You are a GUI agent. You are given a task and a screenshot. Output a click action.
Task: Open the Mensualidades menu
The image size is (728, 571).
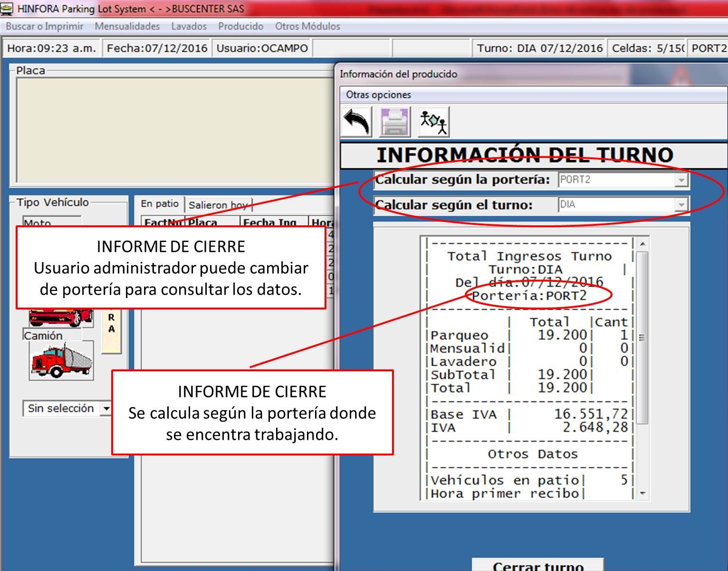click(x=127, y=27)
